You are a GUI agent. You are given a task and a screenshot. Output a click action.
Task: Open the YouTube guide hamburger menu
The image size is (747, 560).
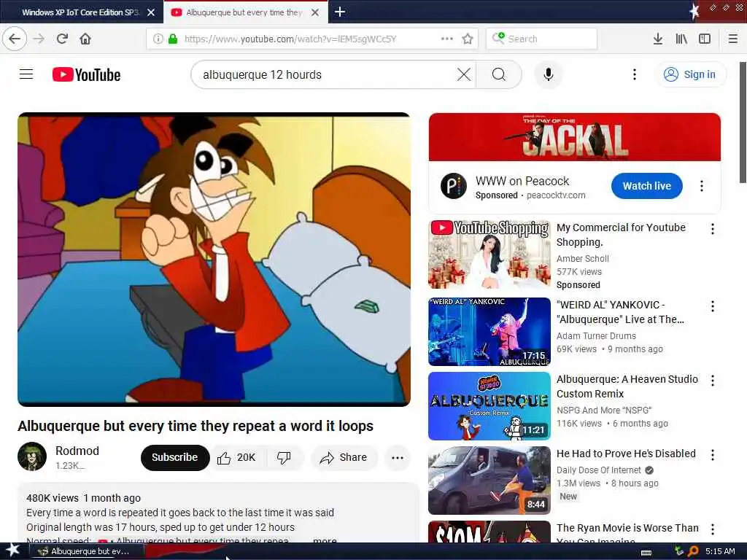pyautogui.click(x=26, y=74)
